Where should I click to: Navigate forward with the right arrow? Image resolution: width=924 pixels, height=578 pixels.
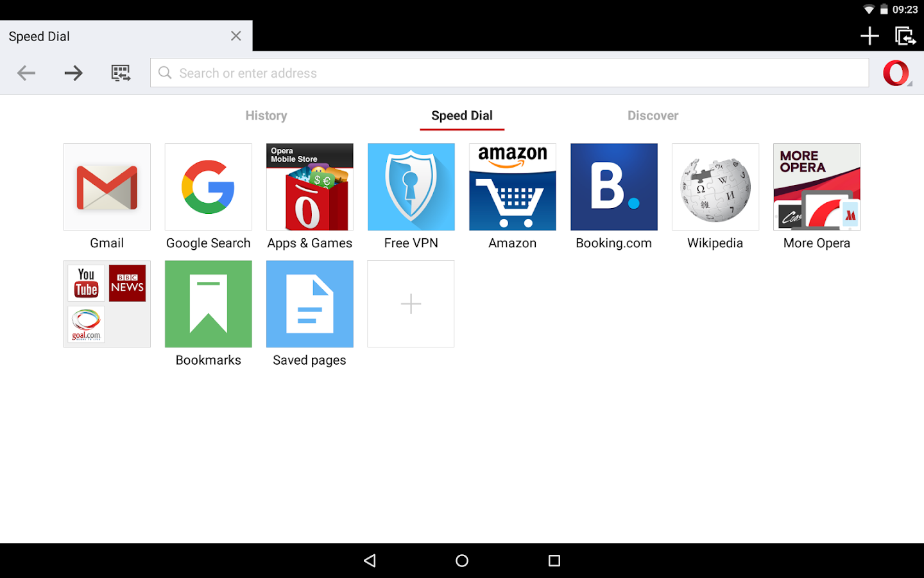[73, 73]
